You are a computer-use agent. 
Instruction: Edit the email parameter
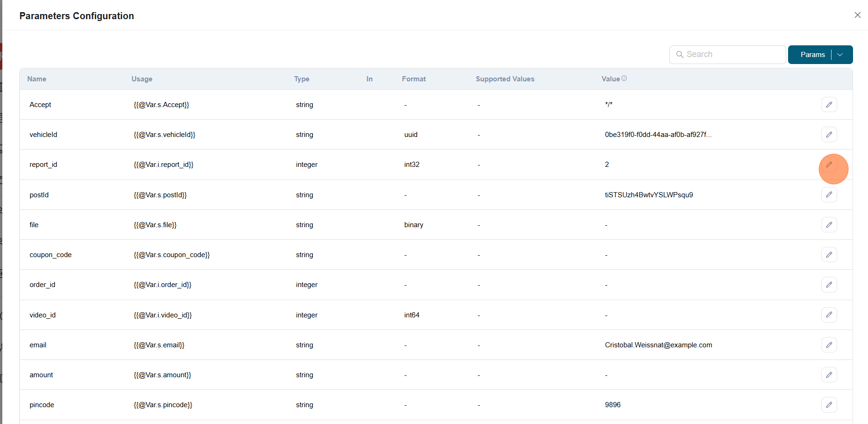829,345
